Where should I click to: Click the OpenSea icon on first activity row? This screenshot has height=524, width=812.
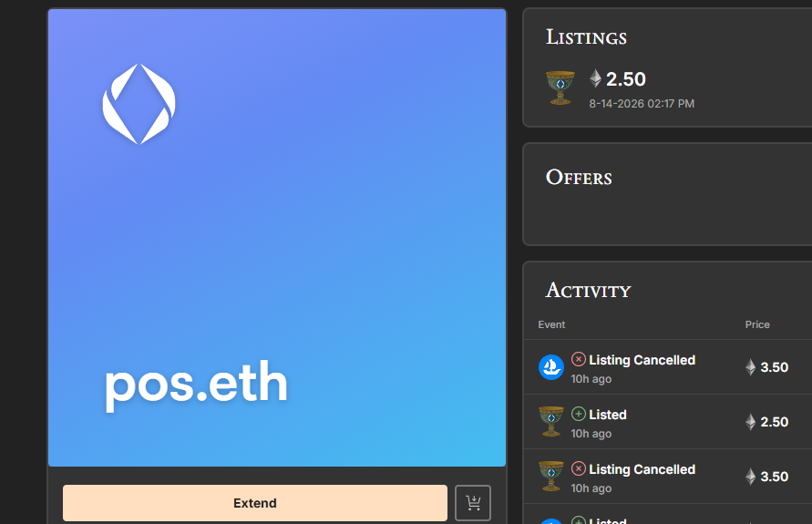click(x=551, y=367)
